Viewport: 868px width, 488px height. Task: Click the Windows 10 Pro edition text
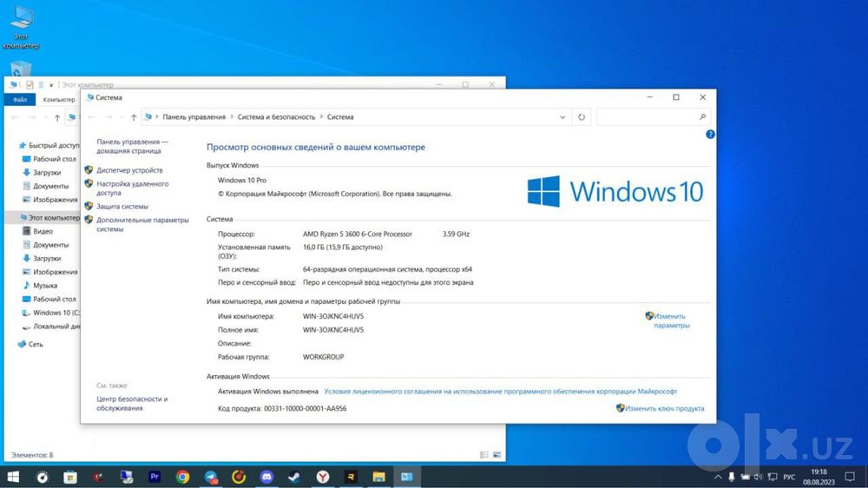[x=242, y=180]
